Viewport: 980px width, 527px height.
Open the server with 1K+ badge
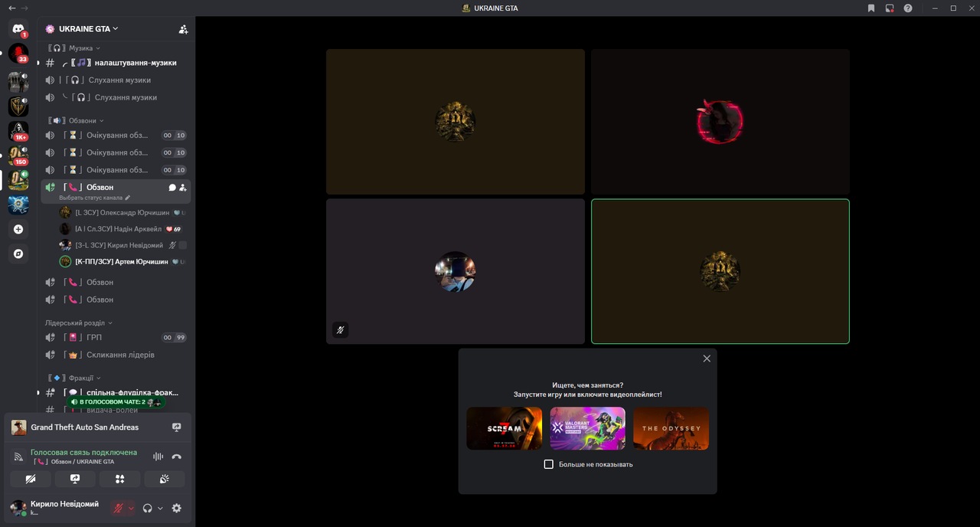pyautogui.click(x=18, y=131)
